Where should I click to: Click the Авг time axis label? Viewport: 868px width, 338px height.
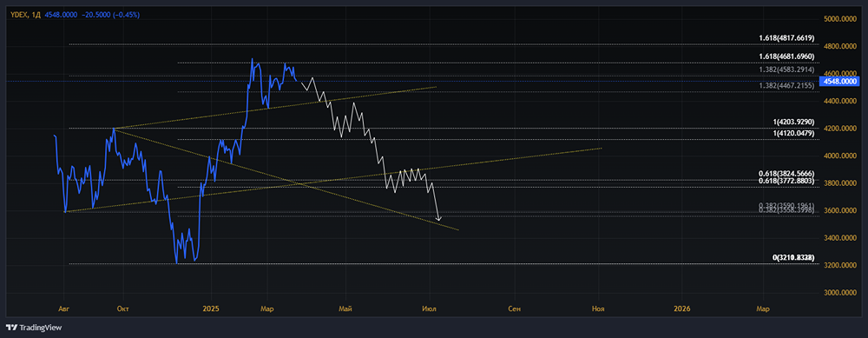(64, 308)
